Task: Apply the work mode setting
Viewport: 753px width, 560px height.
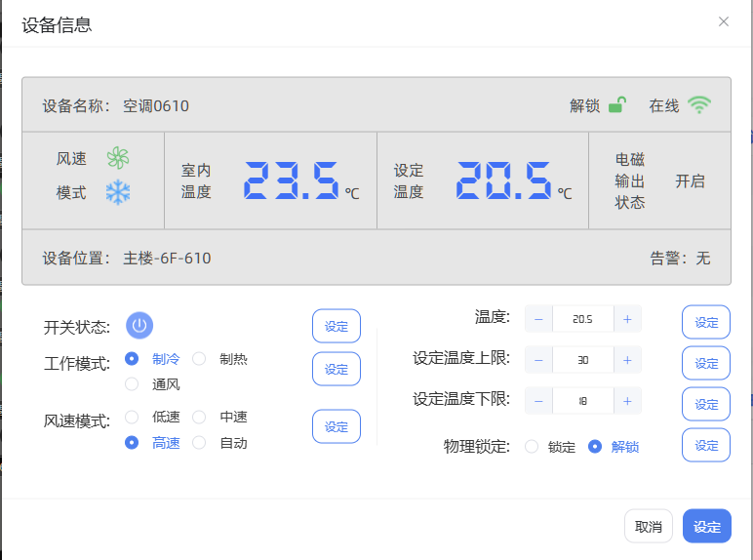Action: coord(337,369)
